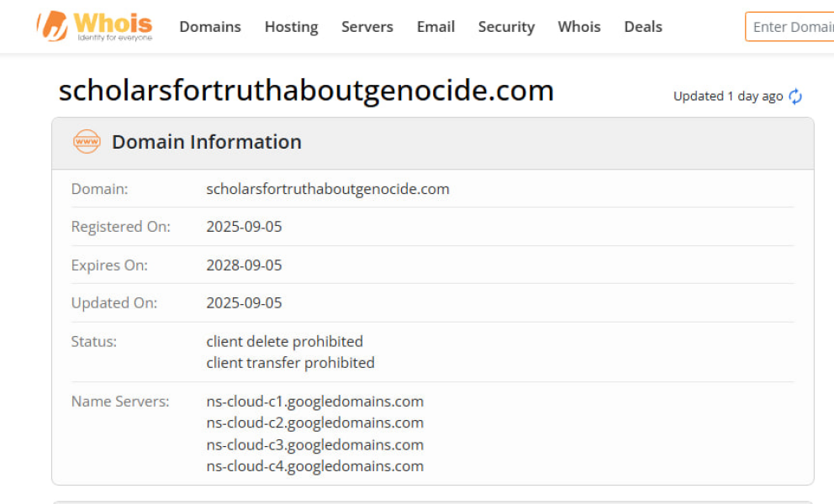Open the Hosting menu

tap(291, 27)
